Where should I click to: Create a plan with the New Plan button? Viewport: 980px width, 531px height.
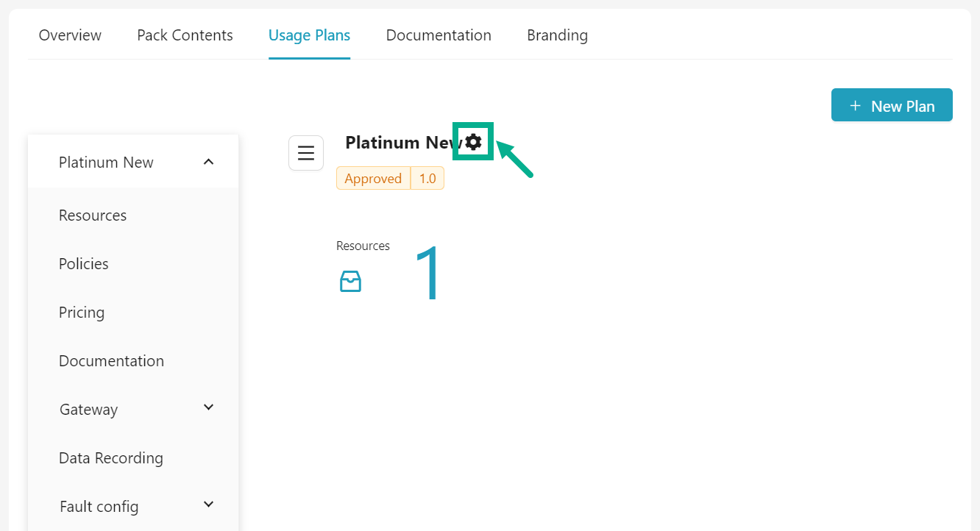point(892,105)
